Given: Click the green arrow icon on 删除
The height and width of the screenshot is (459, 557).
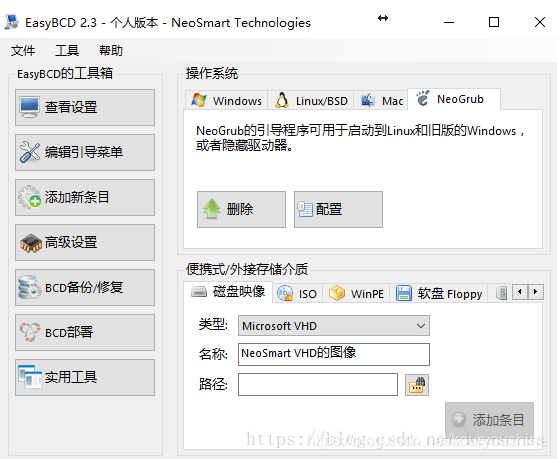Looking at the screenshot, I should pyautogui.click(x=212, y=209).
